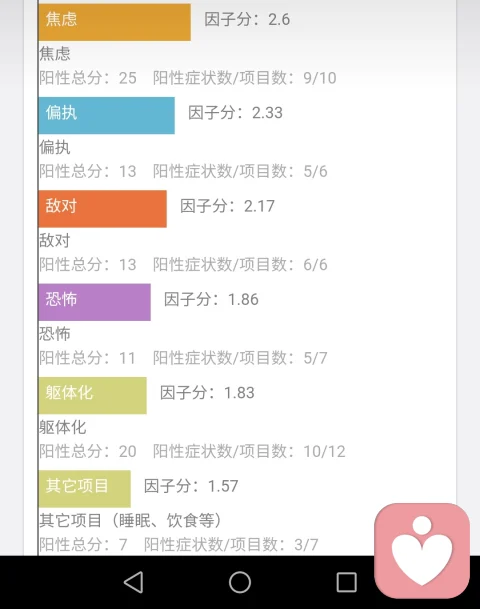Image resolution: width=480 pixels, height=609 pixels.
Task: Select the orange 焦虑 factor bar
Action: (x=115, y=22)
